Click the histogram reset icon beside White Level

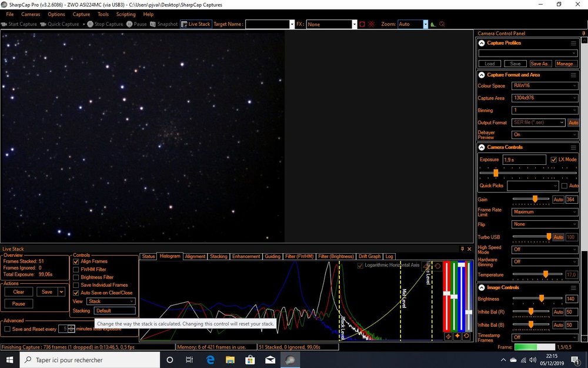point(437,267)
